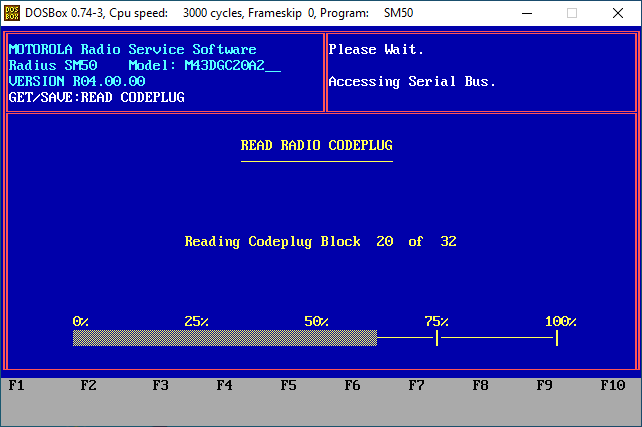Click the F1 function key label
Screen dimensions: 642x427
coord(16,385)
